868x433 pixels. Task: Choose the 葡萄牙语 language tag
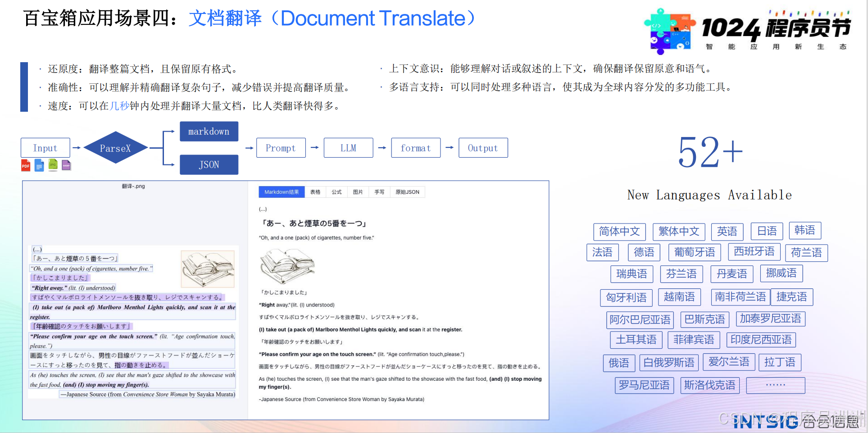[695, 252]
